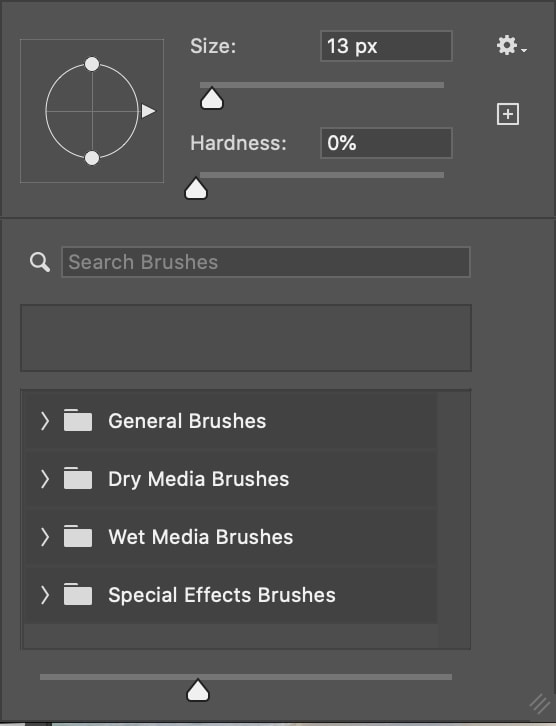Viewport: 556px width, 726px height.
Task: Expand the Dry Media Brushes group
Action: [44, 479]
